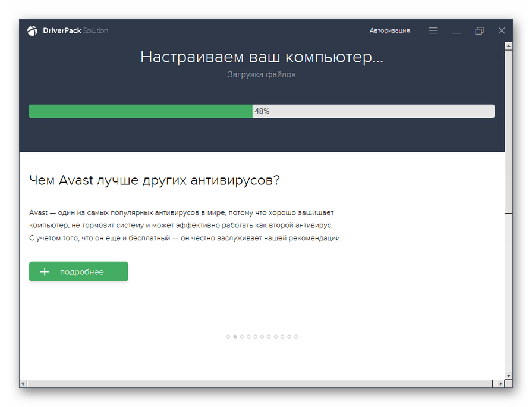
Task: Select the first carousel slide dot
Action: click(x=228, y=337)
